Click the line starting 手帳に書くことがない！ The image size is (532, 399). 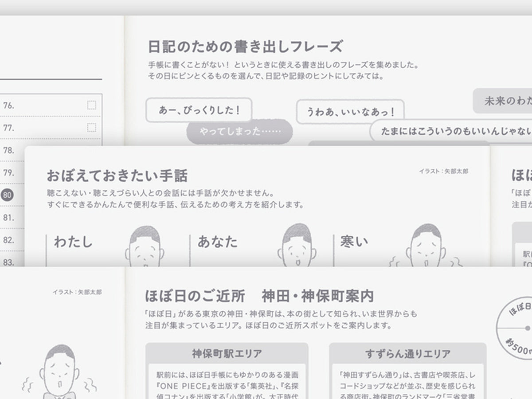284,65
